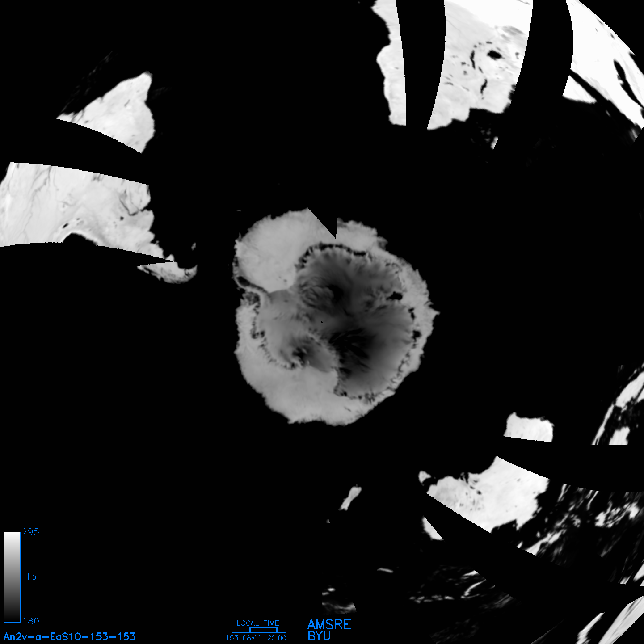This screenshot has width=644, height=644.
Task: Click the BYU label
Action: pyautogui.click(x=319, y=636)
